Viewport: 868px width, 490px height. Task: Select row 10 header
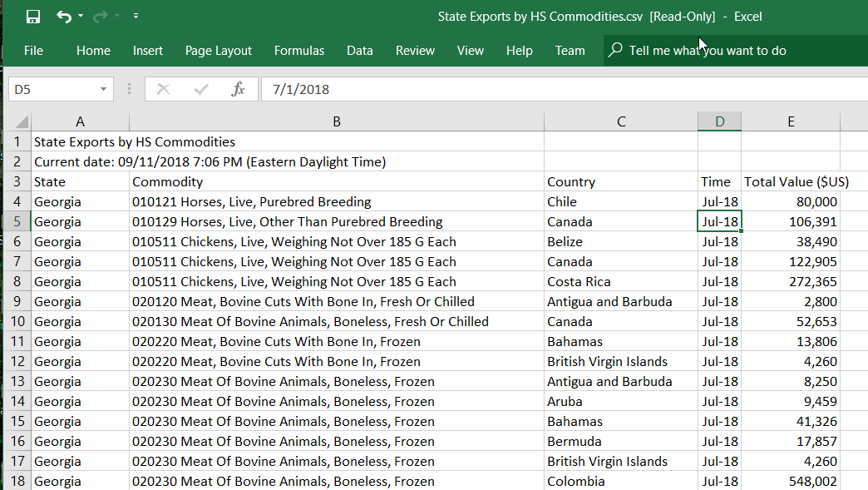[x=17, y=321]
